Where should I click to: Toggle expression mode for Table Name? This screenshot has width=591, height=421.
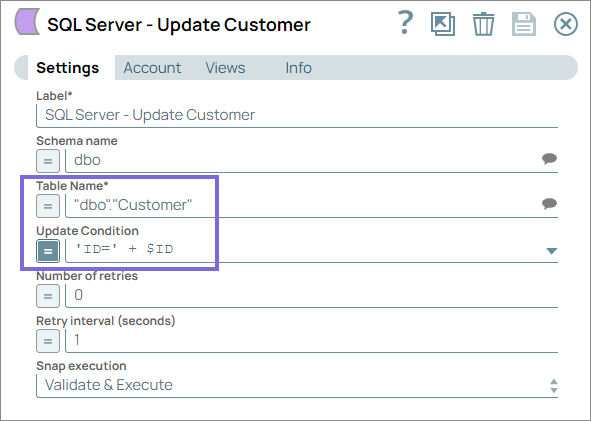pyautogui.click(x=48, y=206)
